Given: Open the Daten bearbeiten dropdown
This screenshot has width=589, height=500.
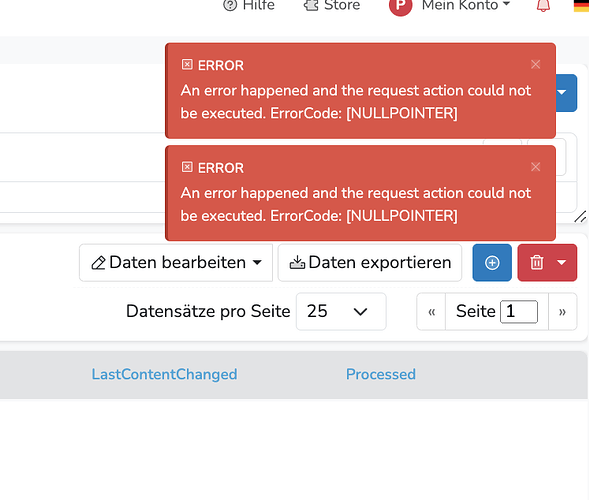Looking at the screenshot, I should click(x=176, y=263).
